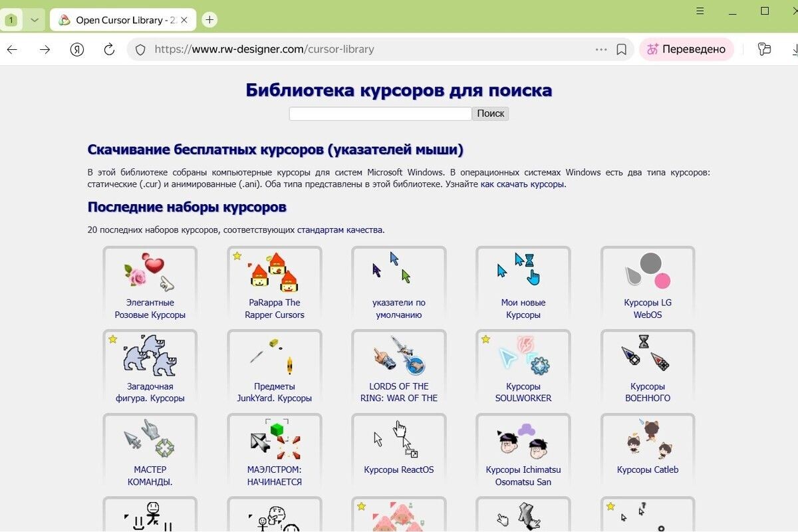
Task: Open МАСТЕР КОМАНДЫ cursor set icon
Action: click(x=150, y=438)
